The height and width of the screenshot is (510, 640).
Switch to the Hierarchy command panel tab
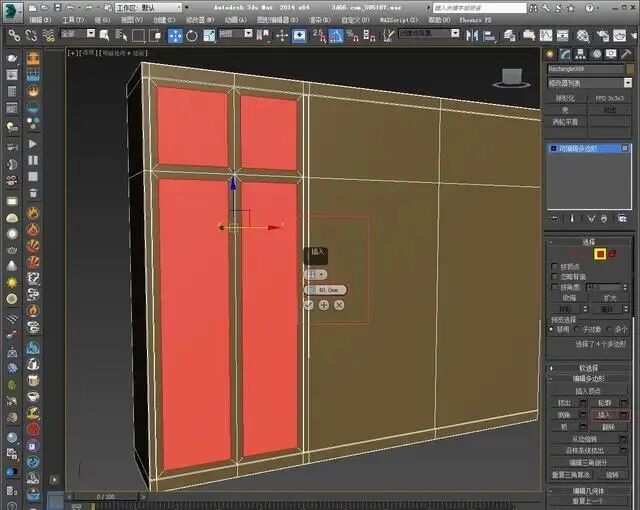580,54
